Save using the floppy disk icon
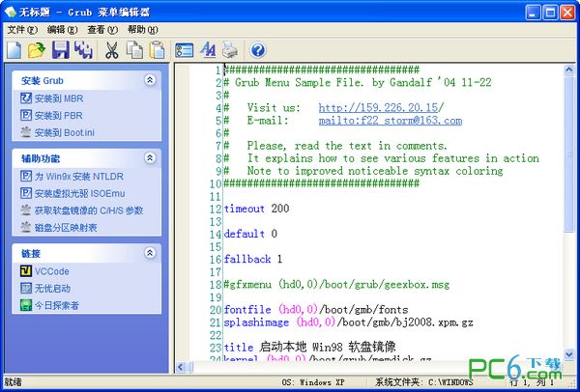580x392 pixels. 60,50
